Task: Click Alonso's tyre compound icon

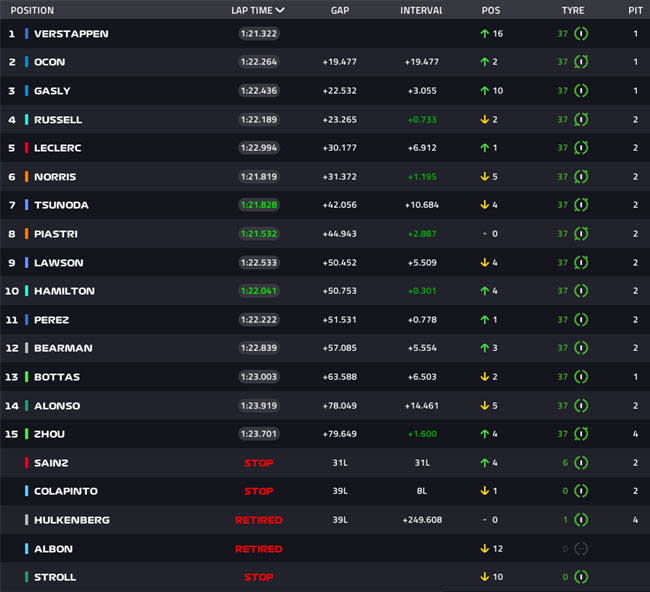Action: [581, 406]
